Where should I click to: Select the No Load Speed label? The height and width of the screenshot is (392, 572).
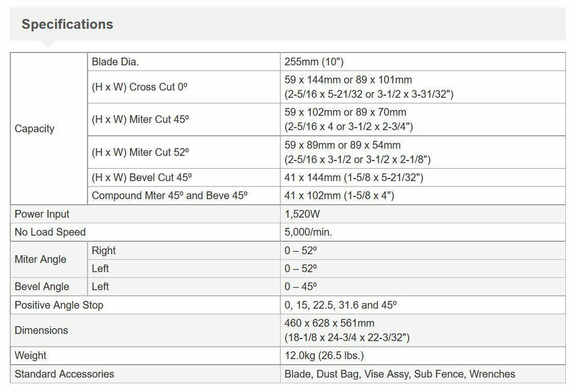click(50, 232)
